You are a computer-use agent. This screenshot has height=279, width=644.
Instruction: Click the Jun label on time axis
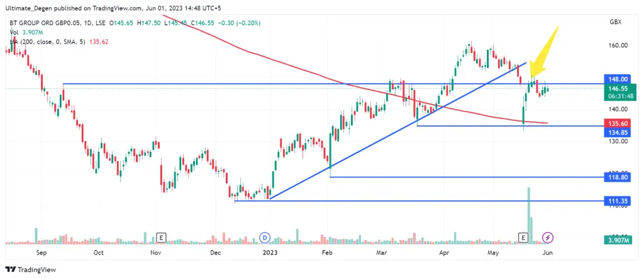point(548,253)
